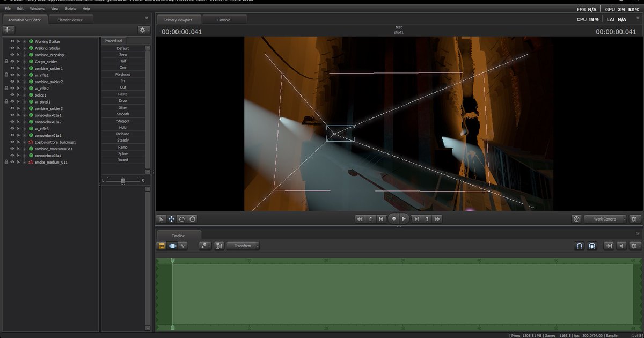Toggle the eye icon for combine_soldier1
644x338 pixels.
[x=12, y=68]
